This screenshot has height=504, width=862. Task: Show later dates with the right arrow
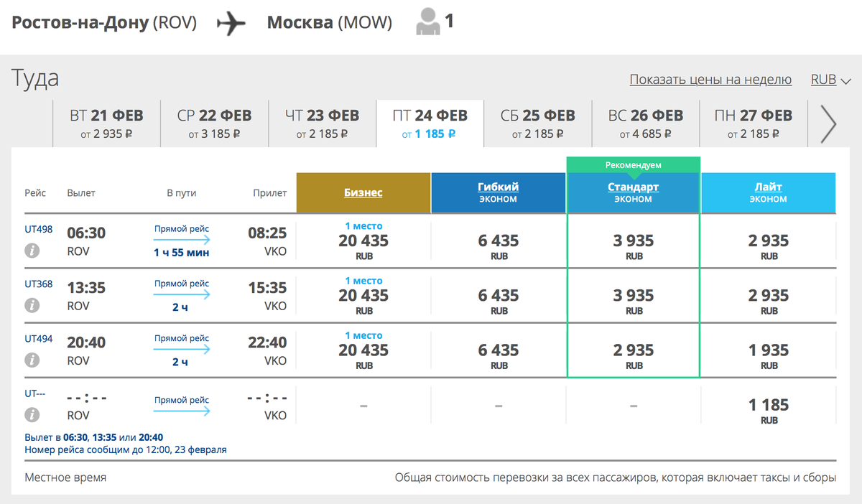pyautogui.click(x=828, y=123)
